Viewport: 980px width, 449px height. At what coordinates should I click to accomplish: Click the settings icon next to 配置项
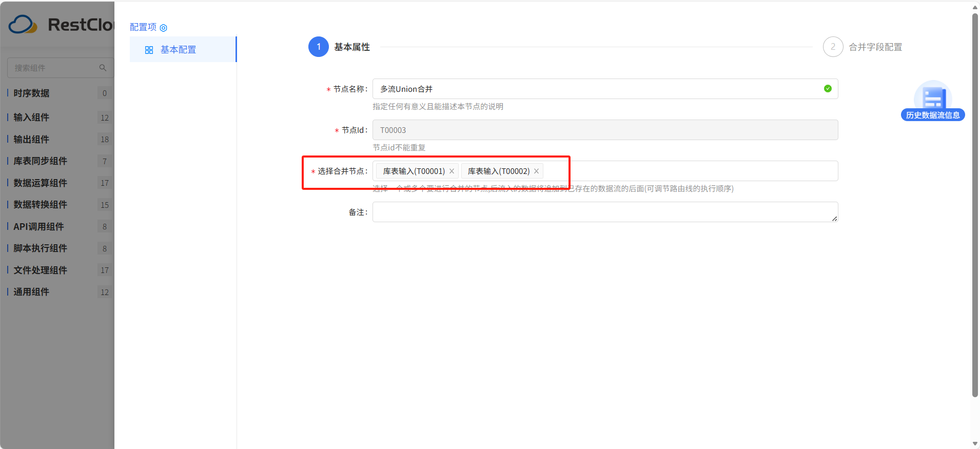[164, 28]
